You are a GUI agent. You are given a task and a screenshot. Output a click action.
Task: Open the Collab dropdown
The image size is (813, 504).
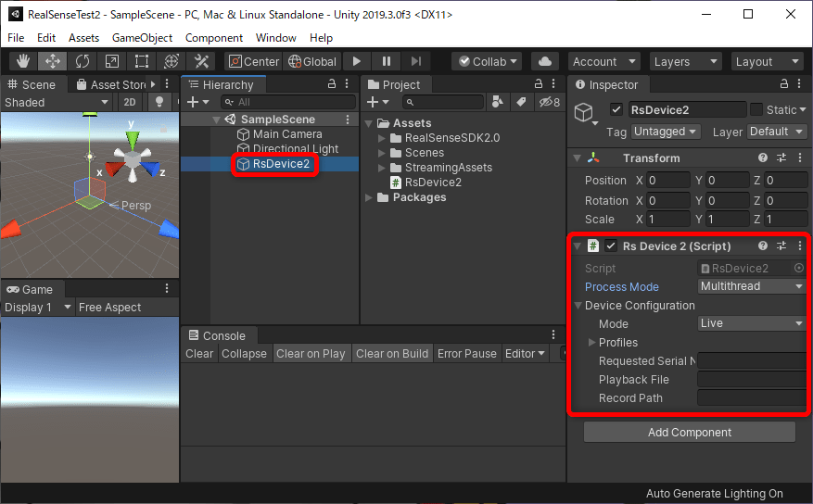(488, 62)
